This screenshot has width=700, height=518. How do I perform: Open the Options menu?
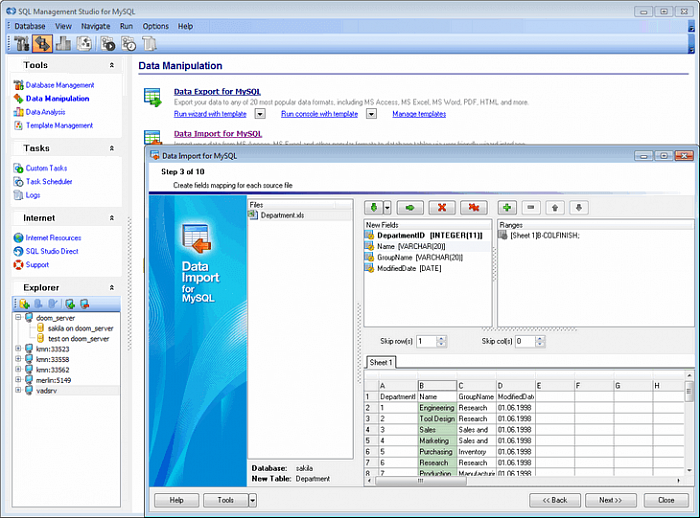click(x=155, y=26)
